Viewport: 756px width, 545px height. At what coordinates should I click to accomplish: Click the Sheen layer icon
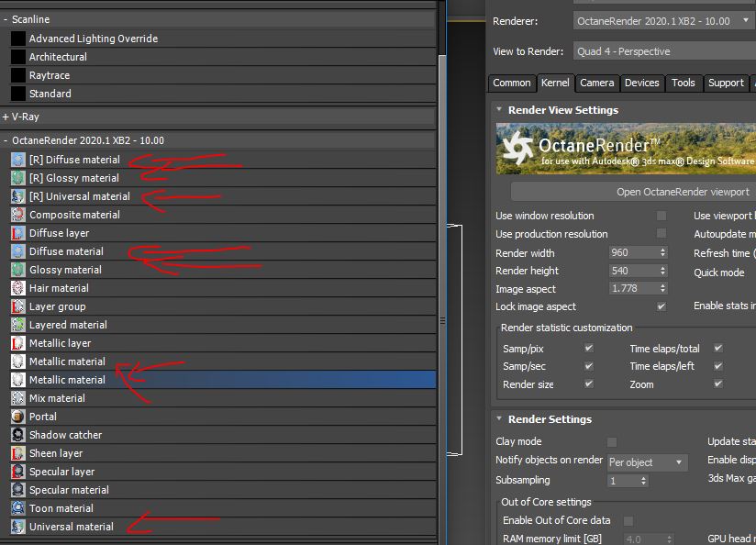pyautogui.click(x=17, y=453)
